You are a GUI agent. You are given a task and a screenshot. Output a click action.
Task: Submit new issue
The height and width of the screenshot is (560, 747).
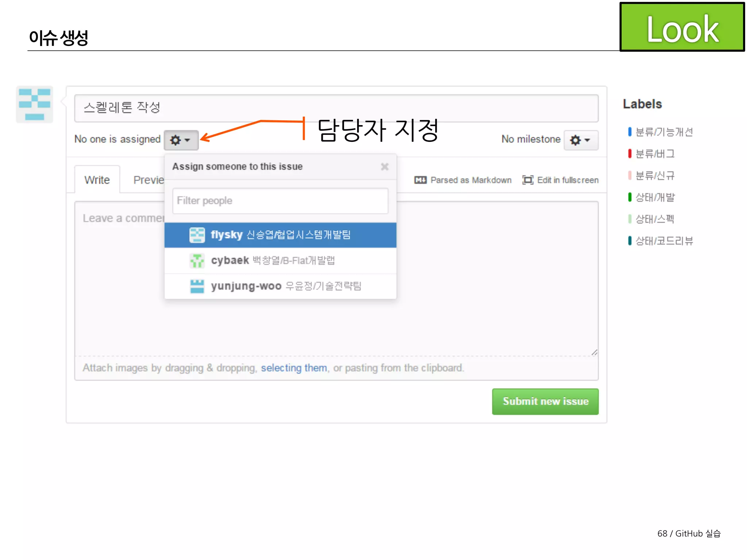(x=545, y=401)
